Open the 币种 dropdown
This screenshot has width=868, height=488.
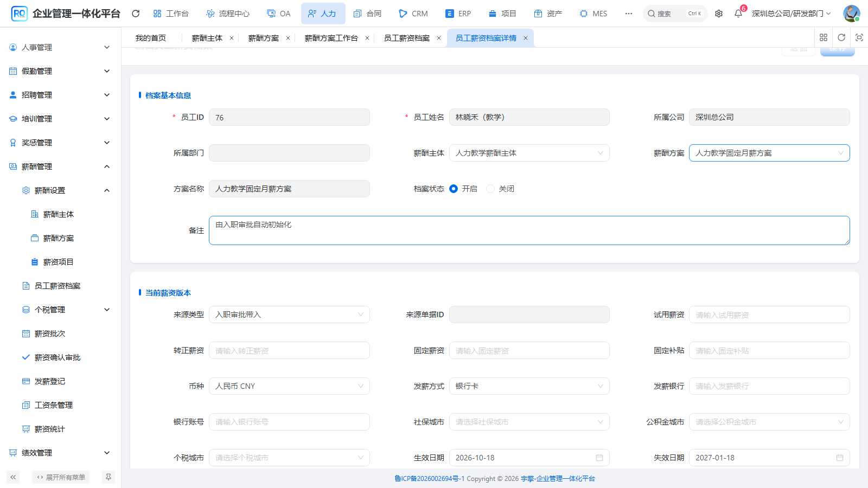pos(289,386)
